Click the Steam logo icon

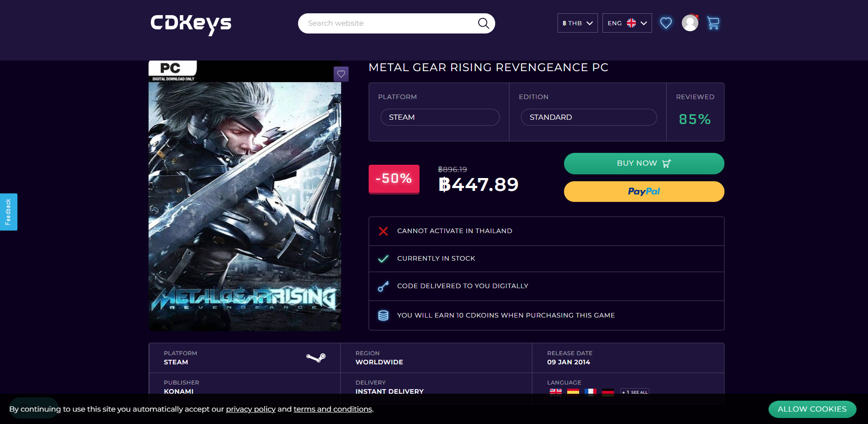tap(316, 357)
